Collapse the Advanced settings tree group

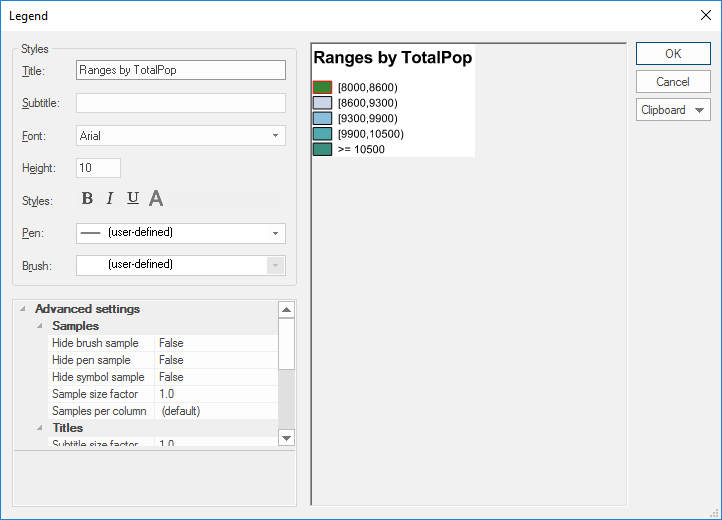(22, 309)
